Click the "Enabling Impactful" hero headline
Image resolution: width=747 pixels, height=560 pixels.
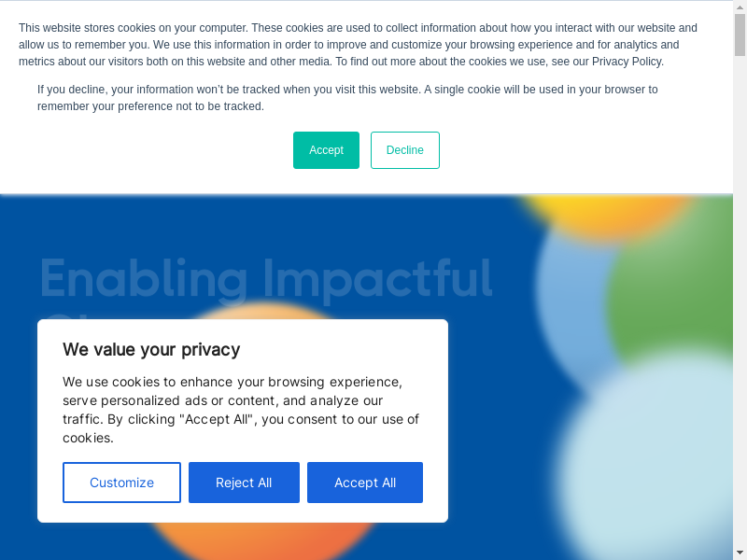click(266, 278)
